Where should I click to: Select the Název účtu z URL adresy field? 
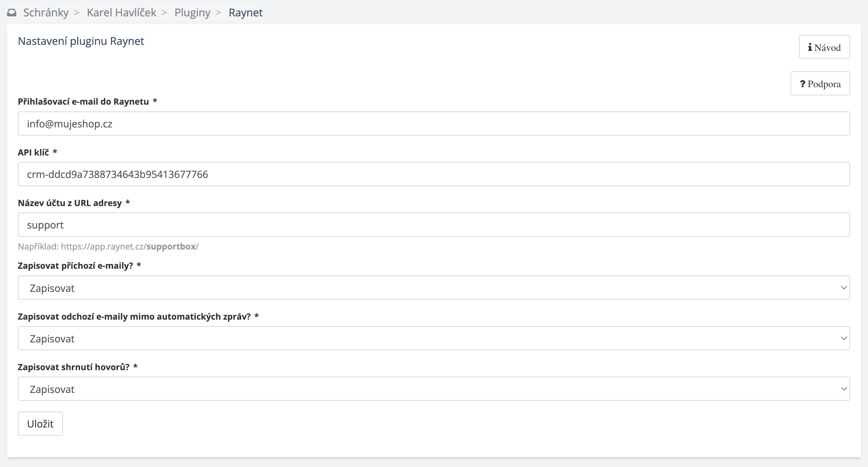tap(434, 225)
